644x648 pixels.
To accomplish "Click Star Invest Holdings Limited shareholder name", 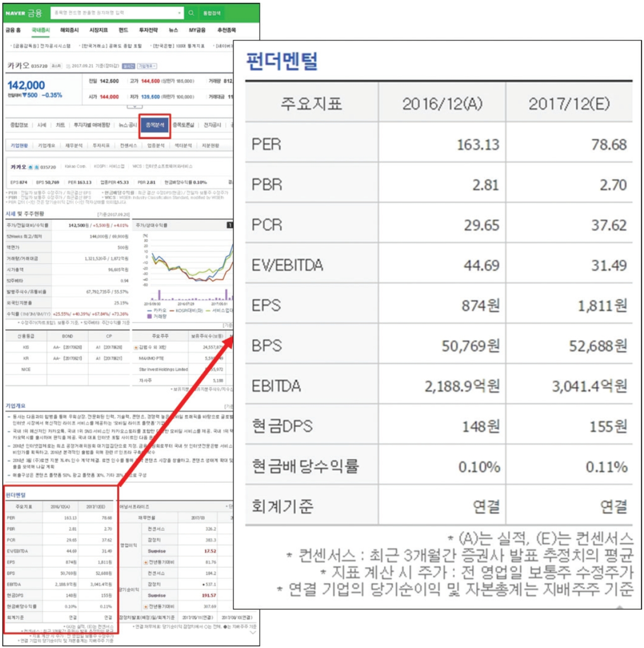I will 164,370.
